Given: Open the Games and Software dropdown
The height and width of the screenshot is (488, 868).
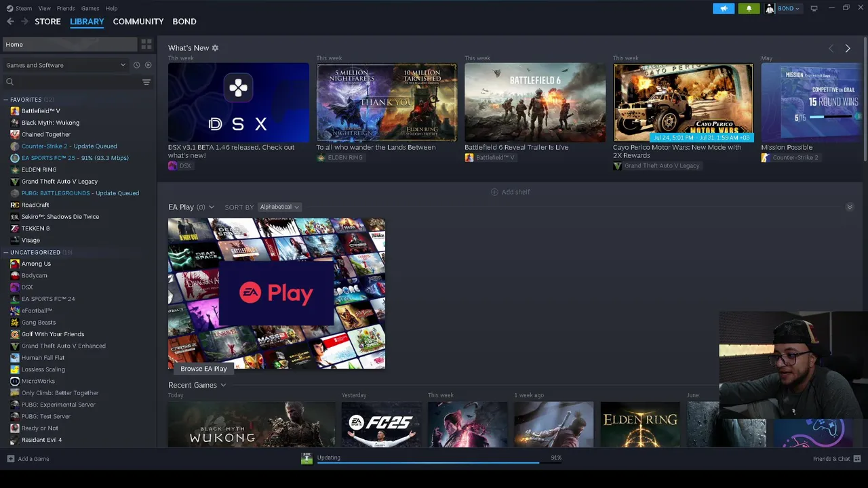Looking at the screenshot, I should [66, 65].
